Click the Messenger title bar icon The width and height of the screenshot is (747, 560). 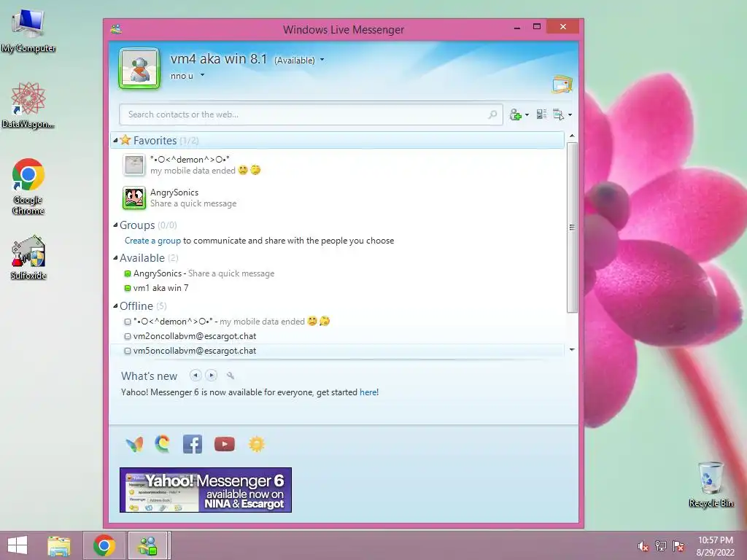[116, 29]
